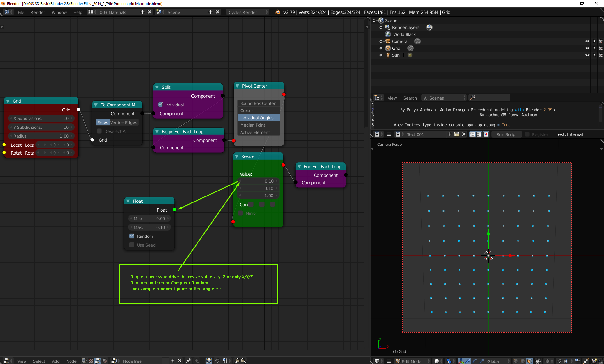This screenshot has height=364, width=604.
Task: Collapse the Pivot Center node triangle
Action: (x=237, y=86)
